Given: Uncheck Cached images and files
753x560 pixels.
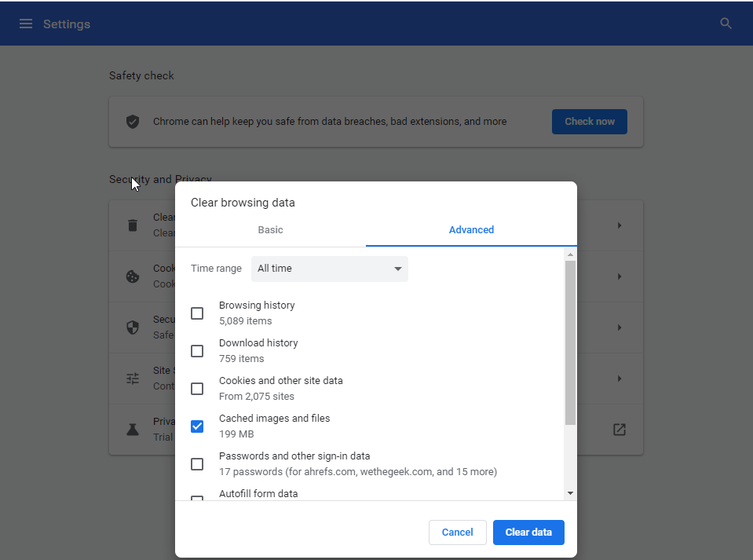Looking at the screenshot, I should pos(197,426).
